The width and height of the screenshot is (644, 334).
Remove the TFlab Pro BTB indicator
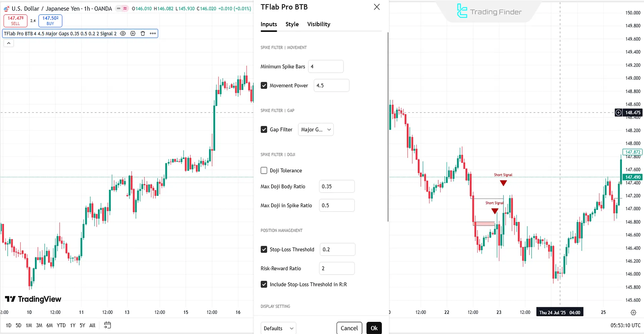pyautogui.click(x=143, y=34)
